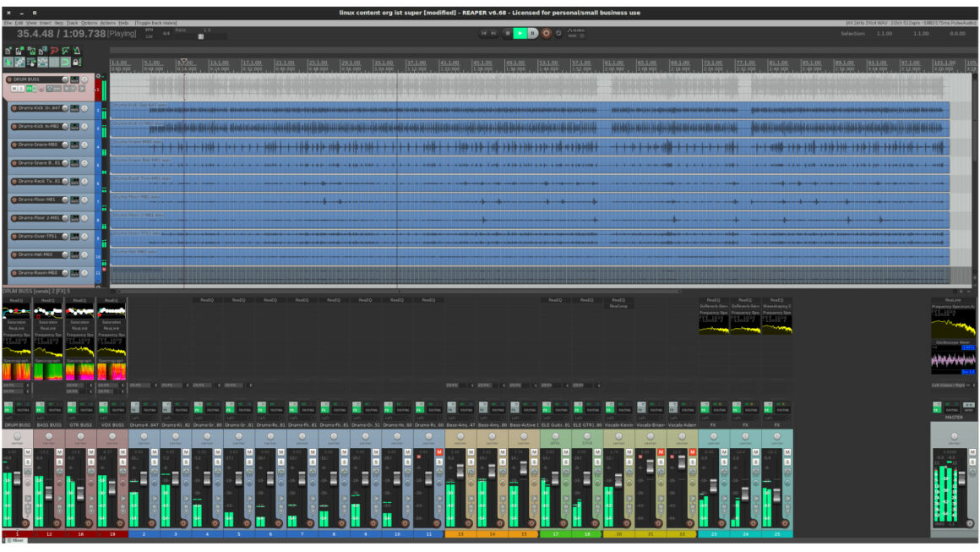This screenshot has width=980, height=552.
Task: Click the grid lines toolbar icon
Action: (54, 62)
